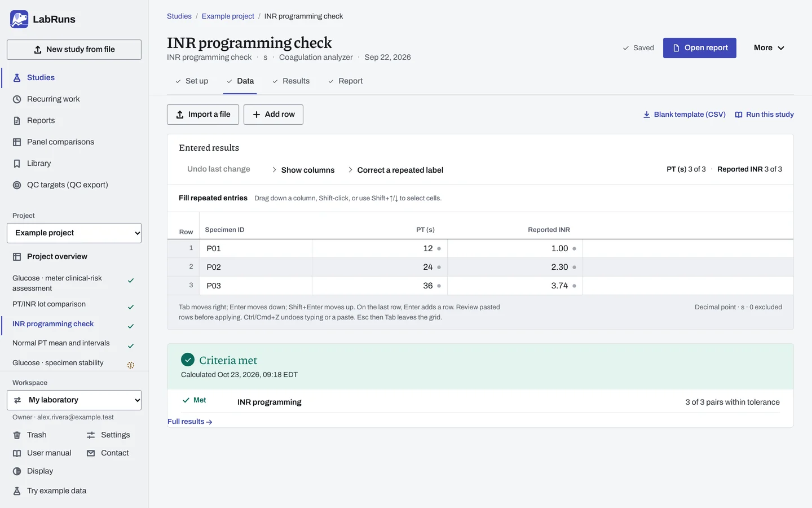Click Undo last change
The height and width of the screenshot is (508, 812).
[219, 169]
